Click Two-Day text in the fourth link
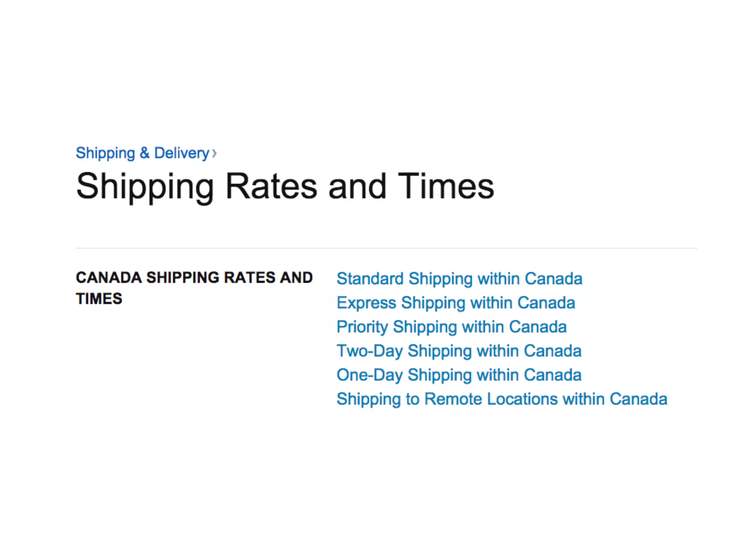 point(369,351)
